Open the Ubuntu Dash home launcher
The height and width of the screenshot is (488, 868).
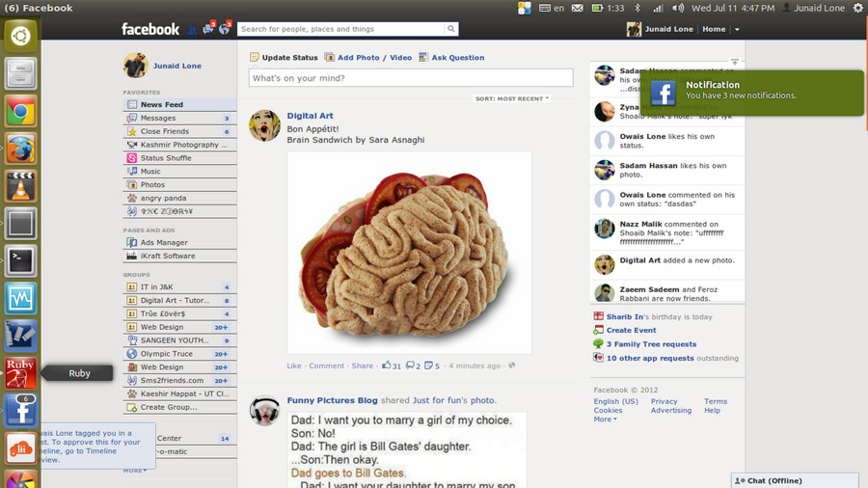(x=20, y=36)
